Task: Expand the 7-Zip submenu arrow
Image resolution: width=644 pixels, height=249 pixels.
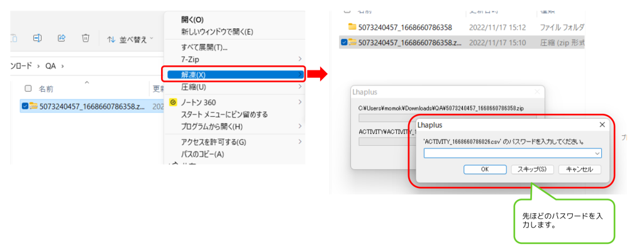Action: (x=300, y=60)
